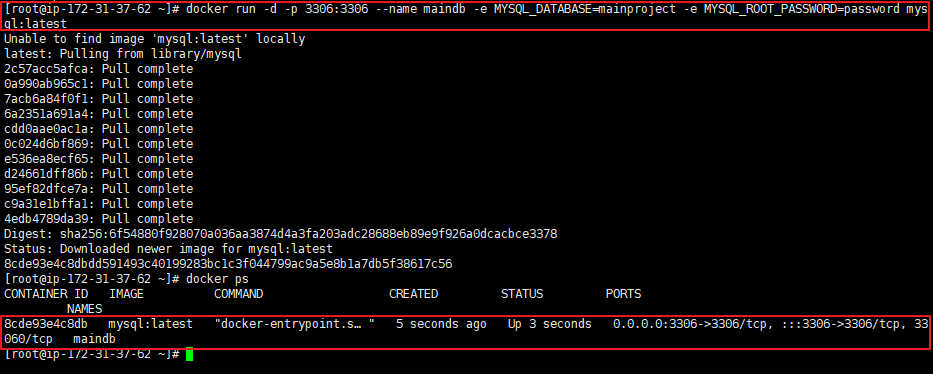This screenshot has width=933, height=374.
Task: Click the 'CREATED' column header
Action: point(414,294)
